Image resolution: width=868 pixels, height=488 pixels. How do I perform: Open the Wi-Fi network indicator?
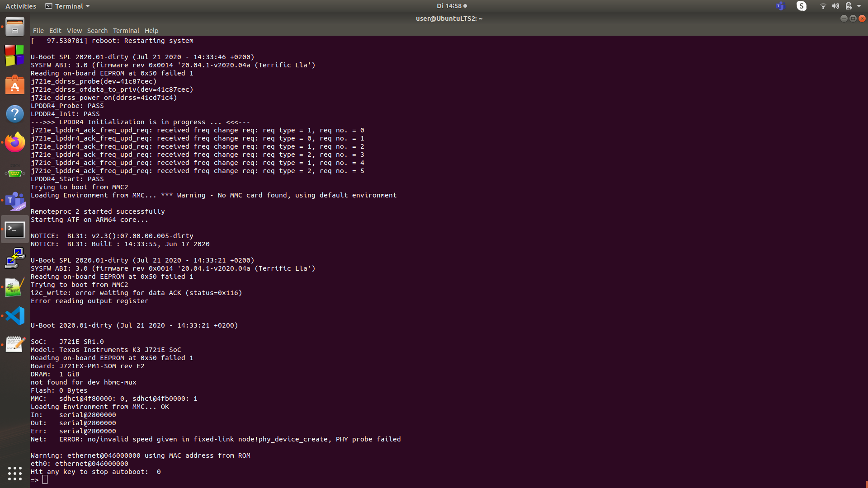click(x=823, y=6)
